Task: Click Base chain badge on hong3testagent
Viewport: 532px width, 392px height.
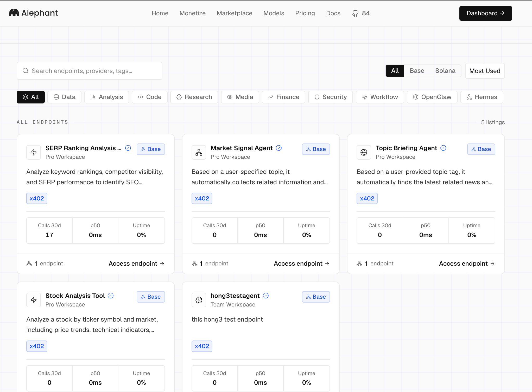Action: click(x=316, y=297)
